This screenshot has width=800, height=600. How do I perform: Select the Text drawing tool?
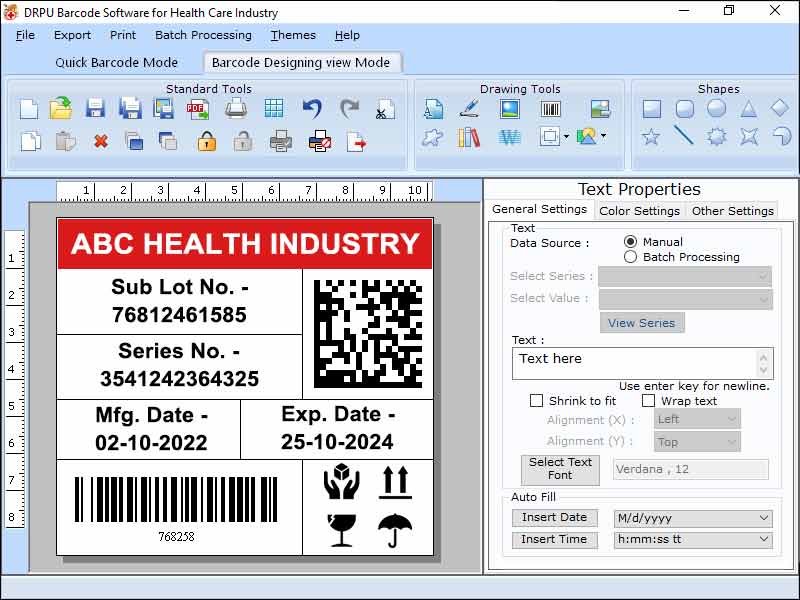(x=436, y=107)
